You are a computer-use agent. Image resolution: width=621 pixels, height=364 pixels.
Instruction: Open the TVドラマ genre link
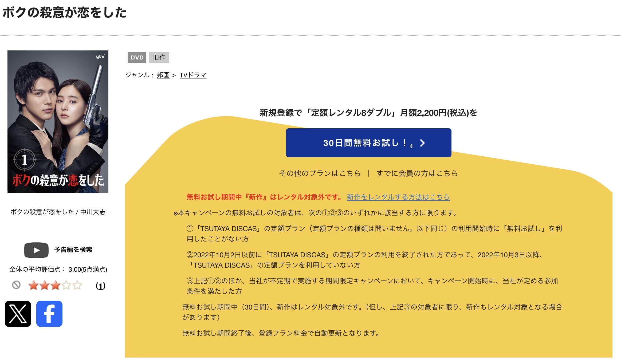[x=193, y=75]
